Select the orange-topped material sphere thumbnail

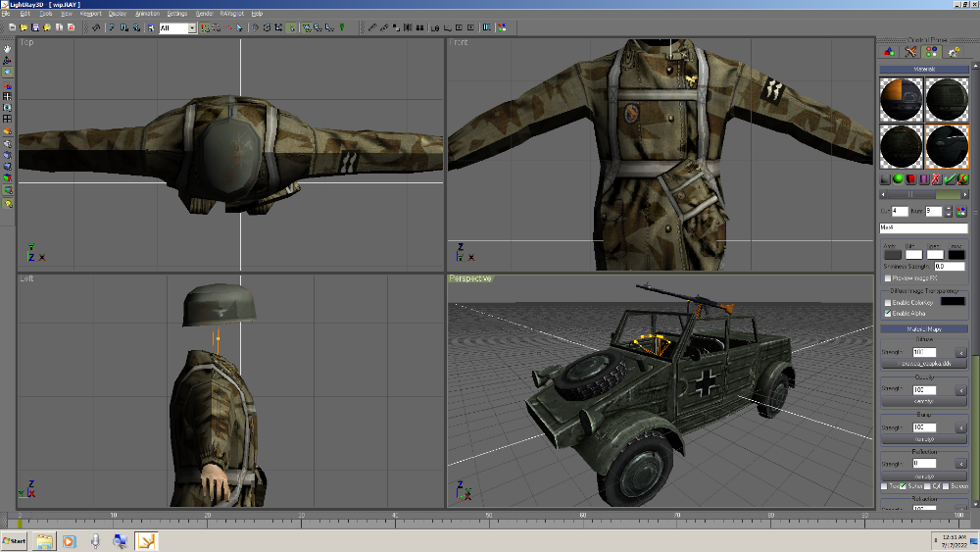(902, 99)
